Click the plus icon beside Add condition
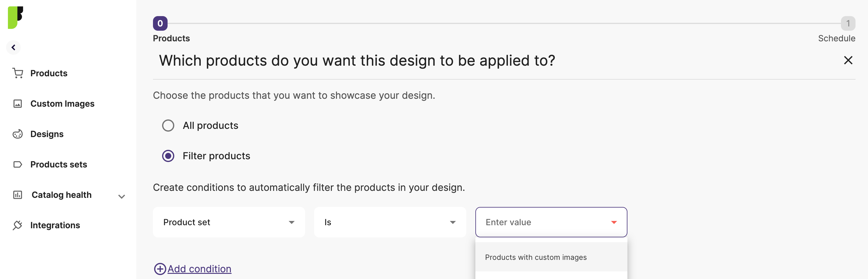The height and width of the screenshot is (279, 868). click(160, 269)
